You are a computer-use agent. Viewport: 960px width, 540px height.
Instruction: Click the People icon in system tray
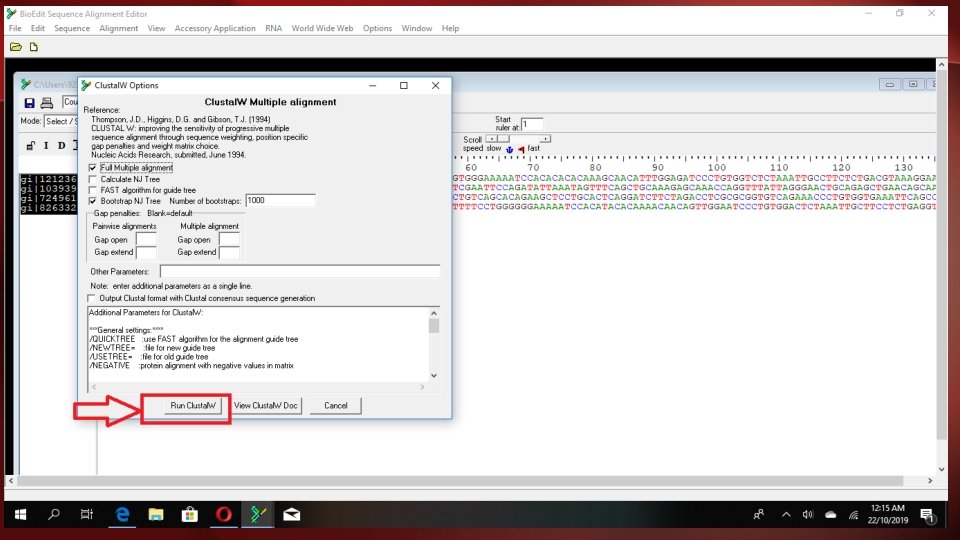click(759, 515)
